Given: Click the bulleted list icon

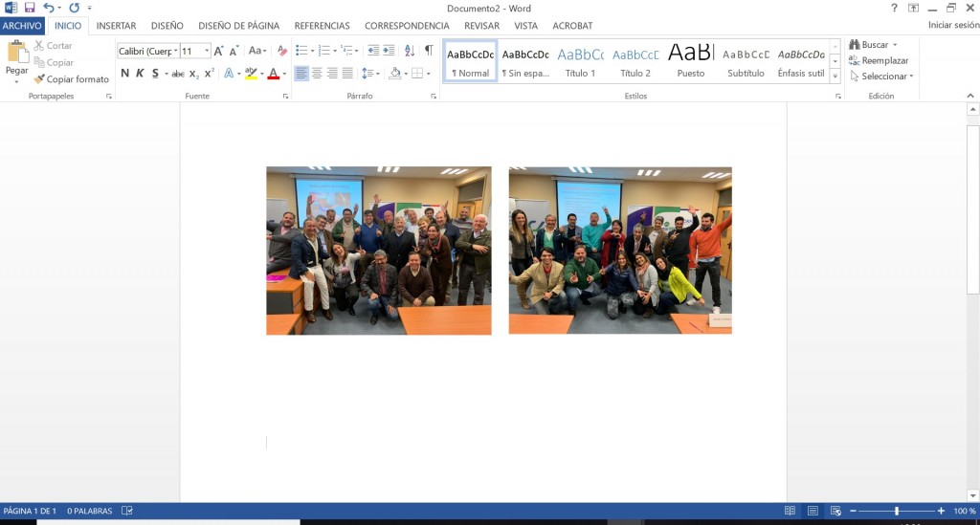Looking at the screenshot, I should click(x=301, y=51).
